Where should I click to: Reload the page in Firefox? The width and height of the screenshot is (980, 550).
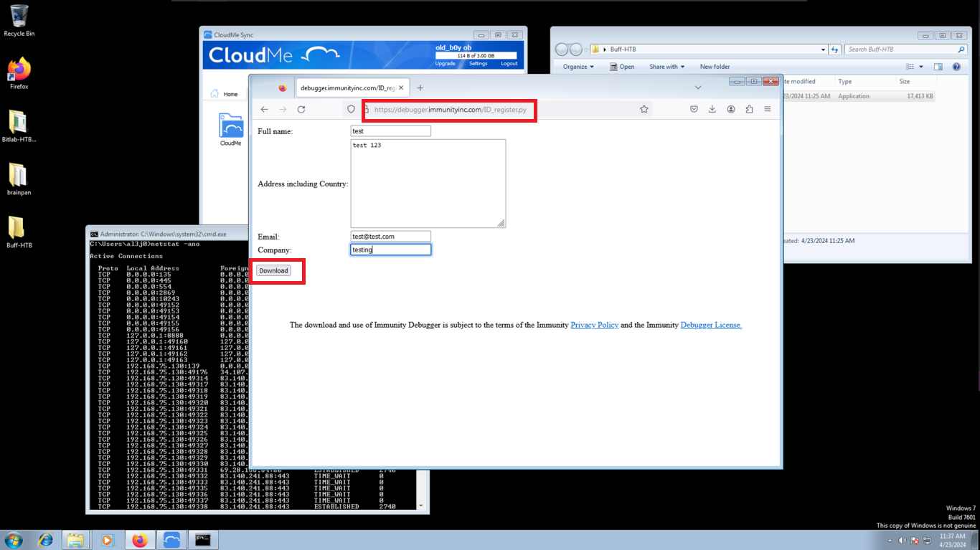click(301, 109)
